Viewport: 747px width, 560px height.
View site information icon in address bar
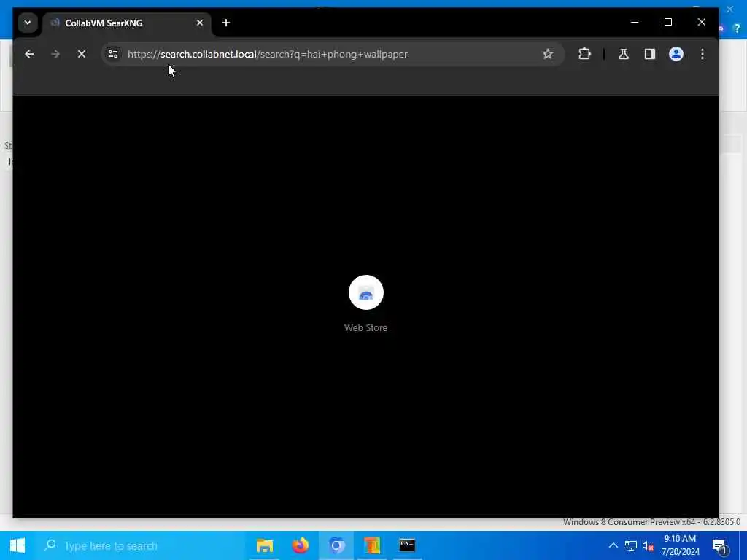click(x=113, y=54)
